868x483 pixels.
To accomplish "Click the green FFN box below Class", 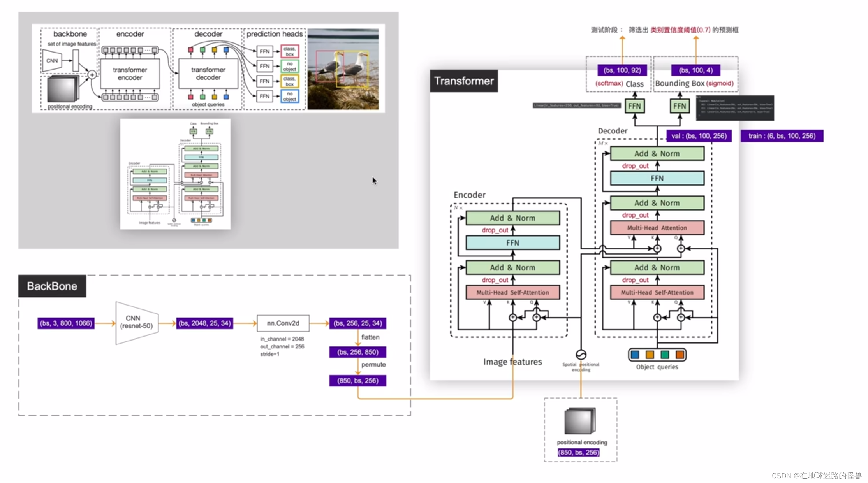I will click(634, 106).
